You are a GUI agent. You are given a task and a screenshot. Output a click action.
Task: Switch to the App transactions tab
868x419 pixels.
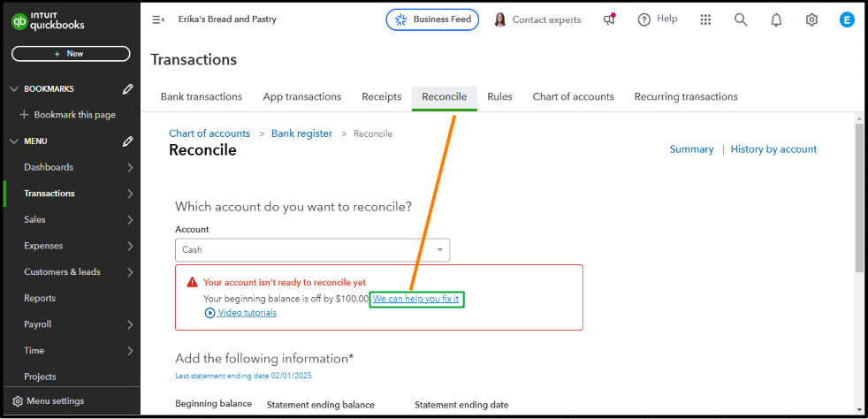(x=301, y=96)
